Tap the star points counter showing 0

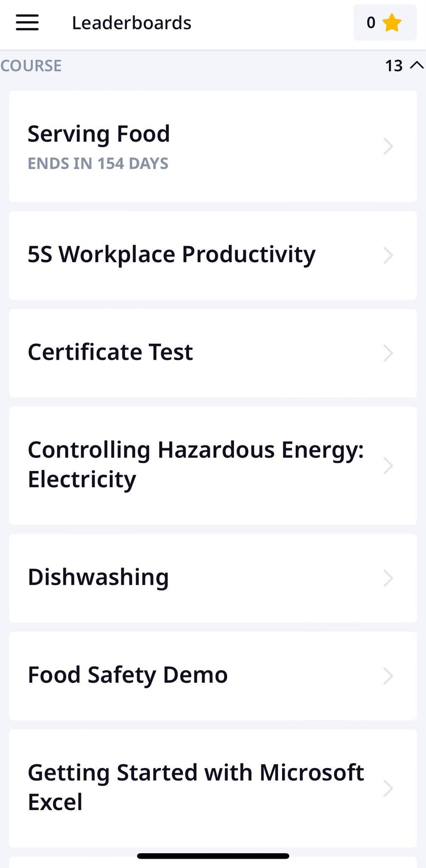click(371, 23)
